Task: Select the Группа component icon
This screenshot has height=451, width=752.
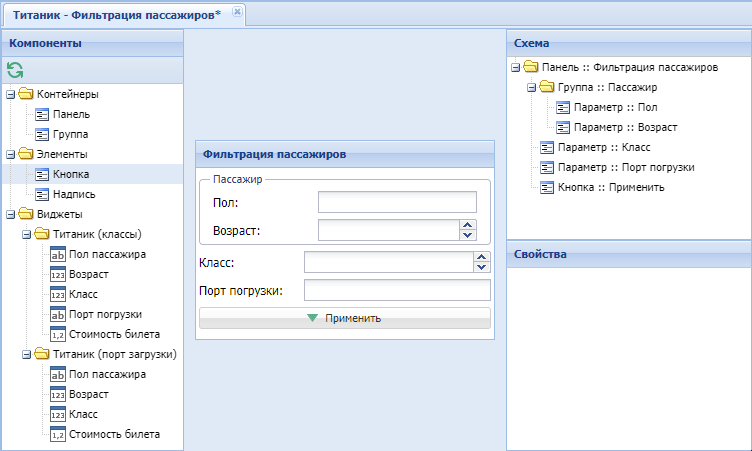Action: tap(42, 134)
